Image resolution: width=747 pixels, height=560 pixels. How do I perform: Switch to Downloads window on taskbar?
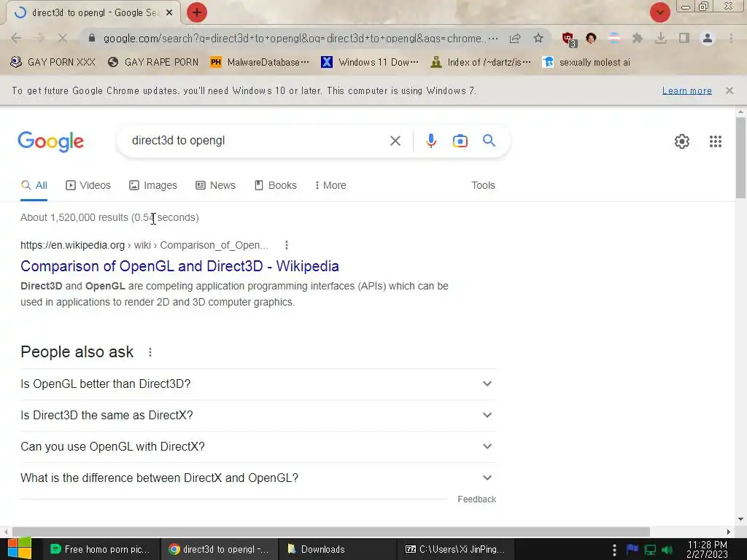(x=337, y=550)
